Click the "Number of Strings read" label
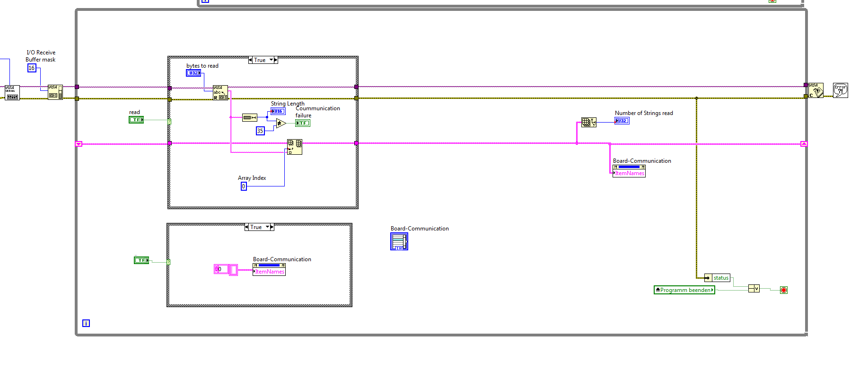The height and width of the screenshot is (389, 868). [644, 113]
